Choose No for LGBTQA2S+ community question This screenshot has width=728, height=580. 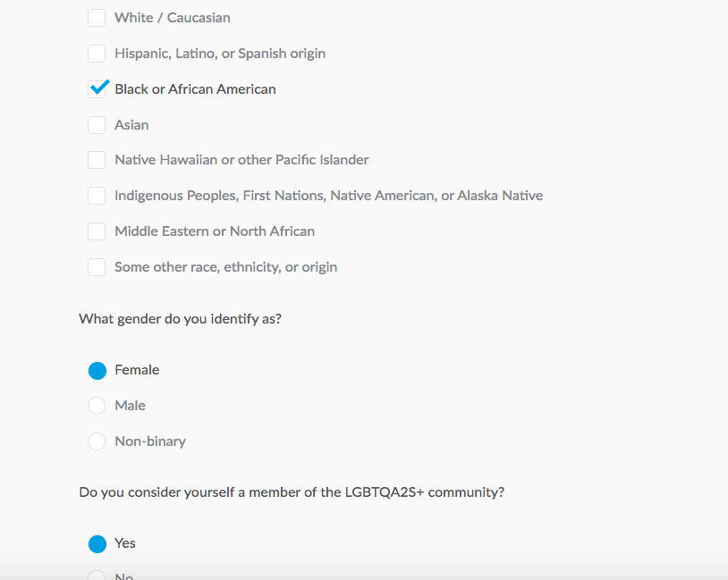[97, 576]
